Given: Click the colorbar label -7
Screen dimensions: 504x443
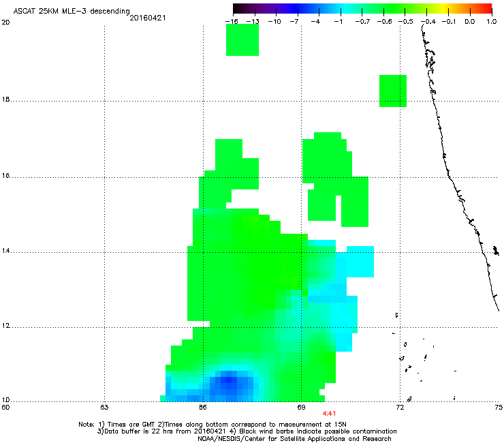Looking at the screenshot, I should point(294,22).
